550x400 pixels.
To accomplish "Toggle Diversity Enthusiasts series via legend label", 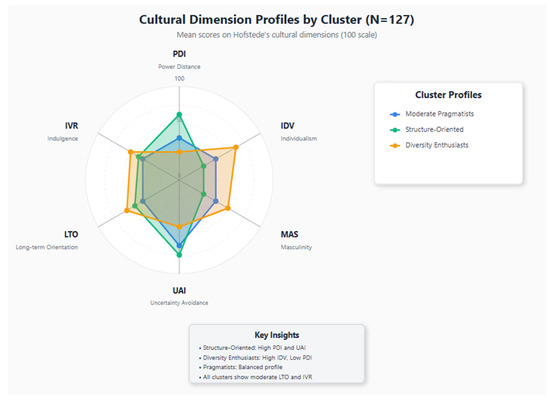I will point(437,145).
